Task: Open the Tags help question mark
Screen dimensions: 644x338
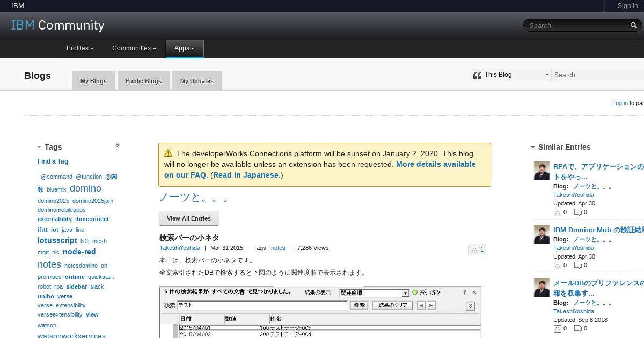Action: pos(118,146)
